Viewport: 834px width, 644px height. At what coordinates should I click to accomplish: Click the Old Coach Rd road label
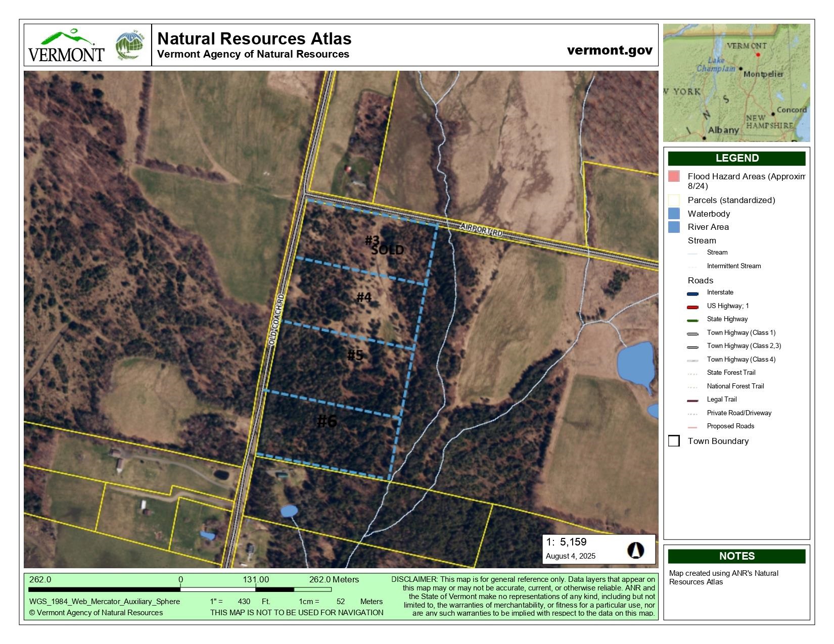pyautogui.click(x=276, y=319)
